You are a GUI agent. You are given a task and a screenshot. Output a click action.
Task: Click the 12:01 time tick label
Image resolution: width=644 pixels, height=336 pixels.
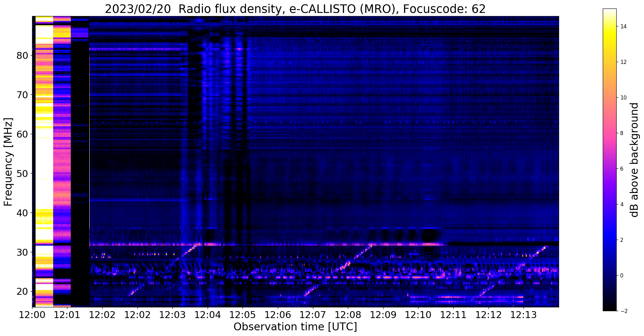coord(67,315)
